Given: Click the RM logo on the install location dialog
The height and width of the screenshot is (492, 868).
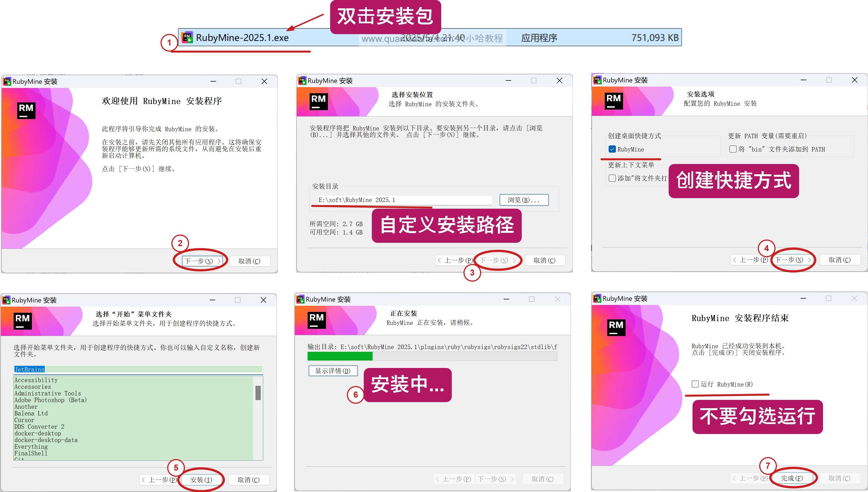Looking at the screenshot, I should tap(318, 101).
